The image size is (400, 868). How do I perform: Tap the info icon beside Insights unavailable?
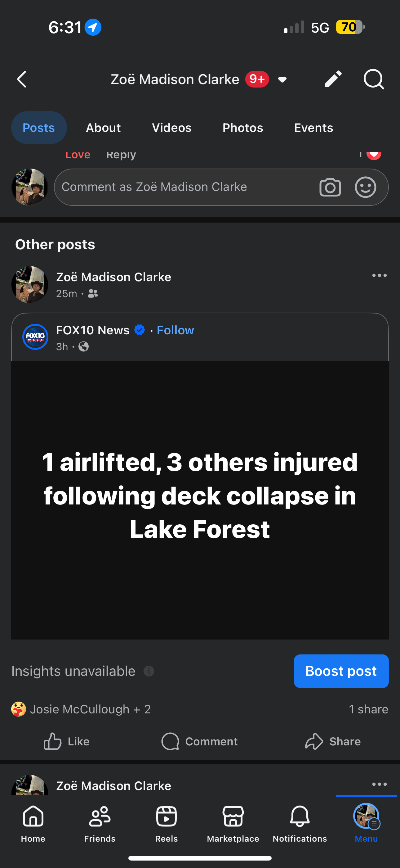tap(149, 671)
